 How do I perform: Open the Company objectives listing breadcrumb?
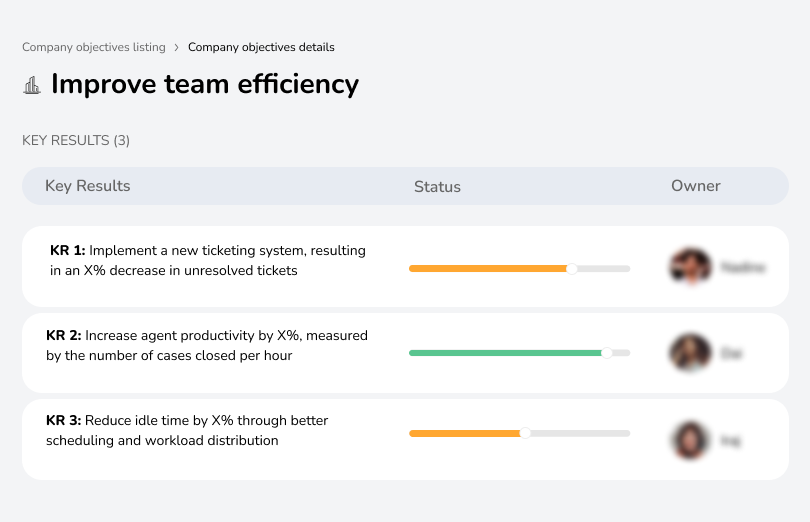[94, 47]
